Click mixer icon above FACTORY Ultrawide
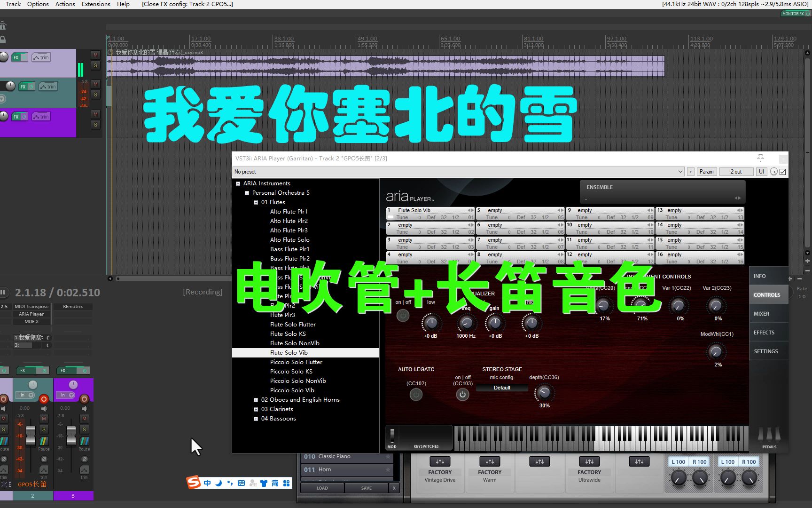 589,461
